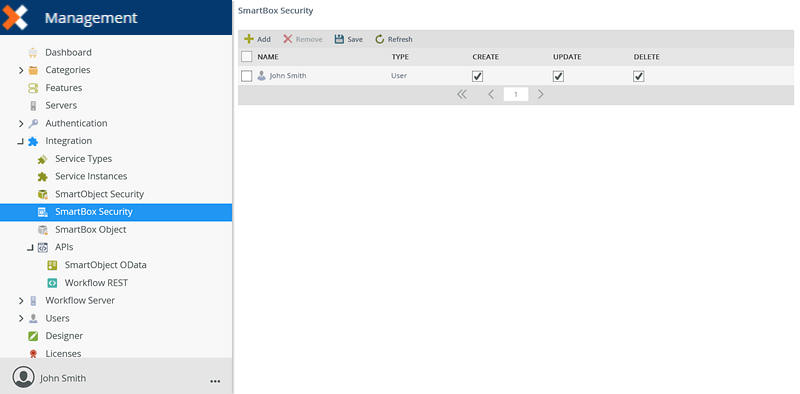Uncheck Create permission for John Smith

tap(478, 76)
